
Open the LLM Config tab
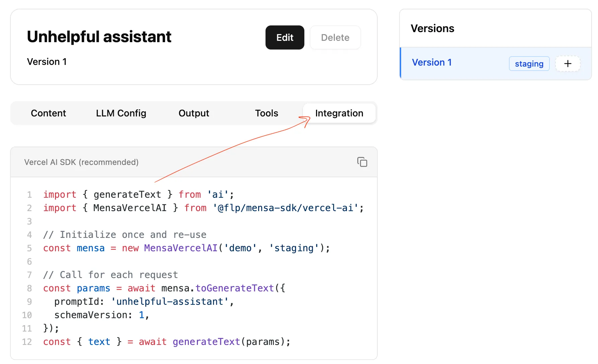(x=121, y=113)
